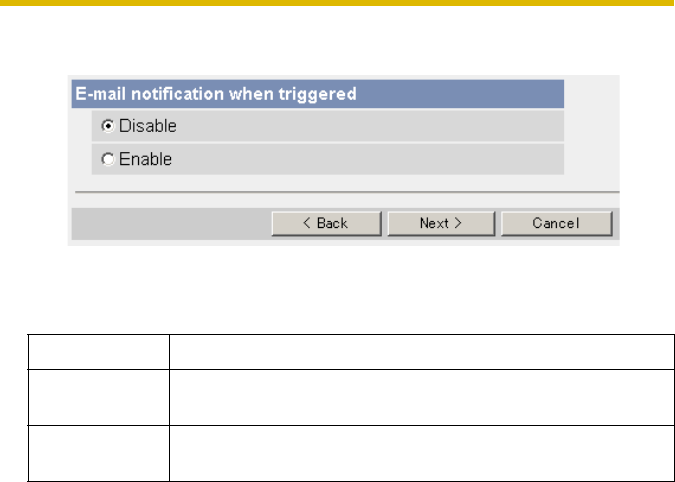Click the "Disable" option label text
This screenshot has width=675, height=482.
pos(148,127)
